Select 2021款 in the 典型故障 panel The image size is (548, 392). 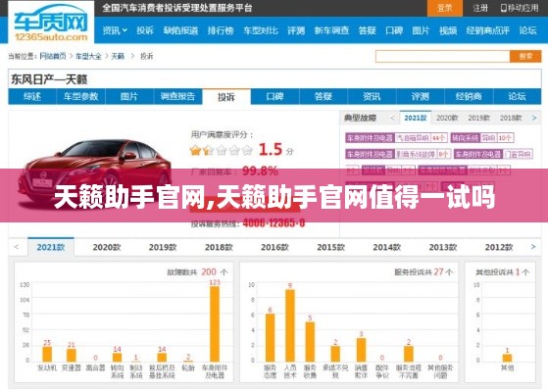click(x=416, y=118)
